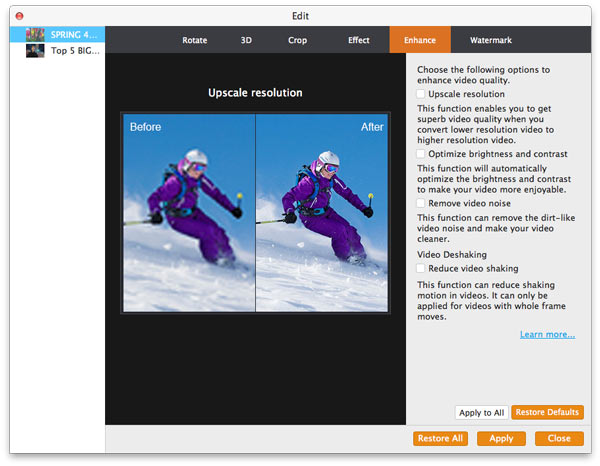600x466 pixels.
Task: Click the Video Deshaking heading text
Action: [x=452, y=254]
